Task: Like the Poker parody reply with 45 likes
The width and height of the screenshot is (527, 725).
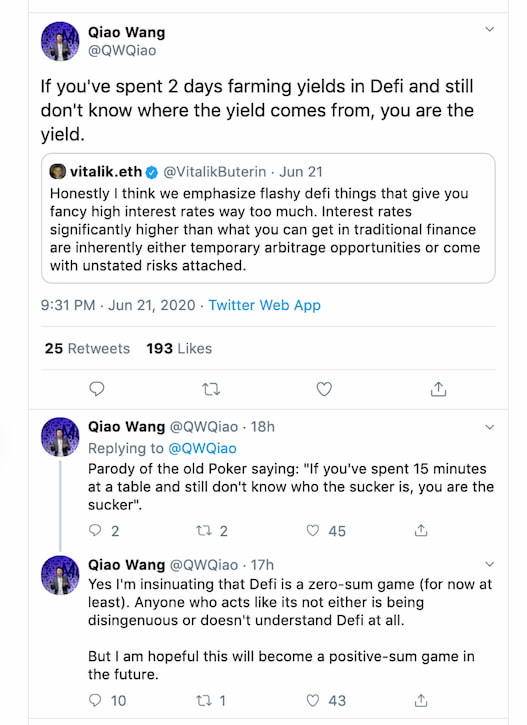Action: click(313, 530)
